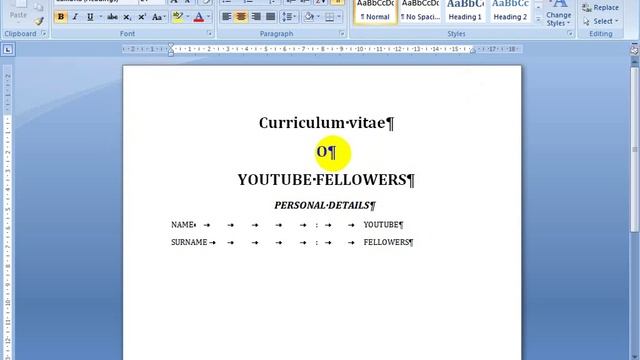
Task: Align text left
Action: (227, 17)
